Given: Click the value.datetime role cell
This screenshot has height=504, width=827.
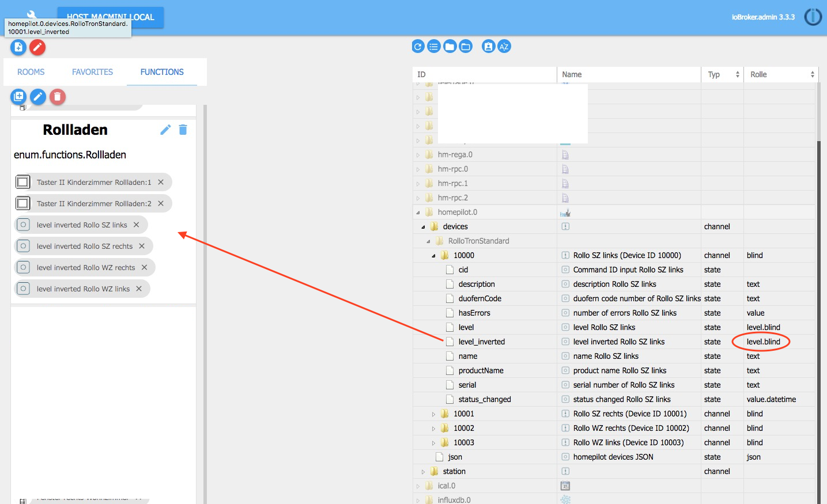Looking at the screenshot, I should (771, 399).
